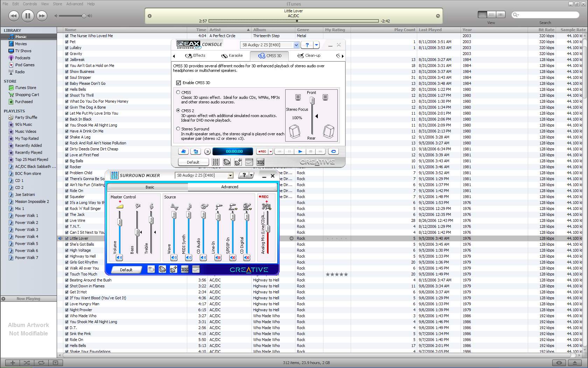Viewport: 588px width, 368px height.
Task: Open the File menu
Action: 5,4
